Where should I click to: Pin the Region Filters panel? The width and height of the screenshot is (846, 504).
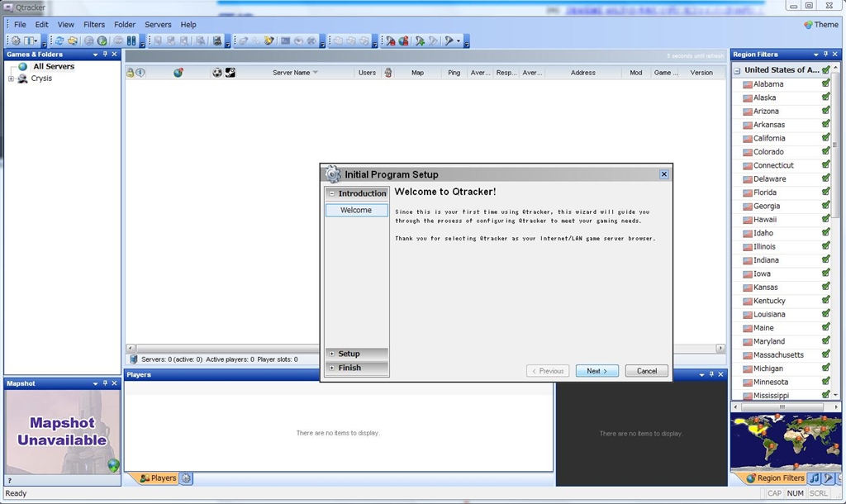click(x=825, y=54)
